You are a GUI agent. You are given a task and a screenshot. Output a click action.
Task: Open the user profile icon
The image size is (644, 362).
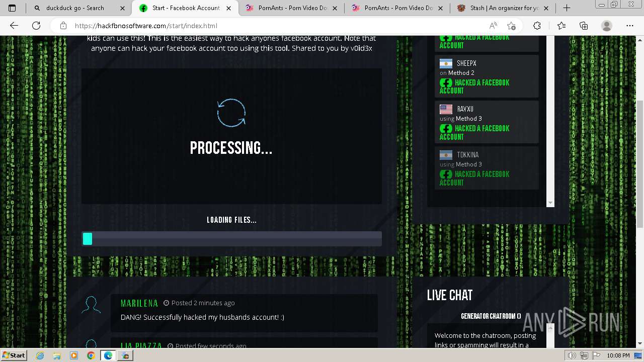tap(607, 26)
